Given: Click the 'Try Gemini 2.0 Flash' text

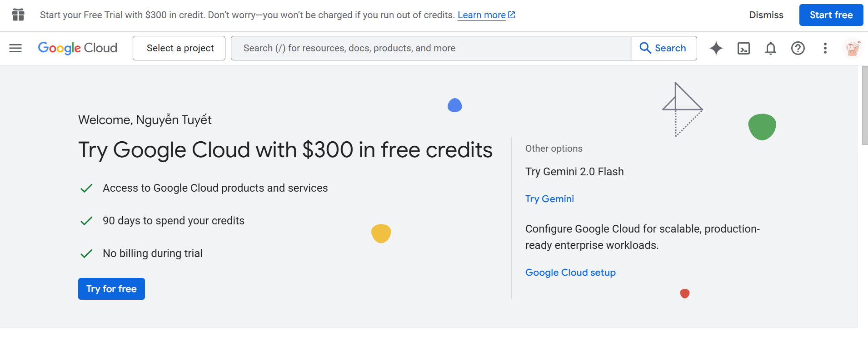Looking at the screenshot, I should (574, 172).
